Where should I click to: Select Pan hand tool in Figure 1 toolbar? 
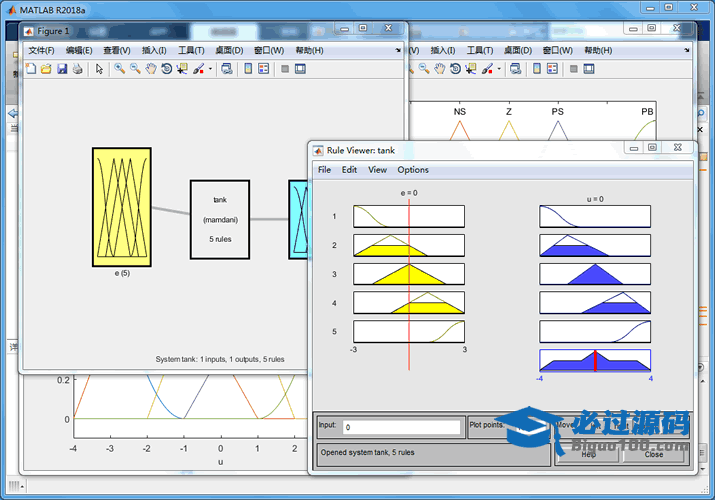151,69
